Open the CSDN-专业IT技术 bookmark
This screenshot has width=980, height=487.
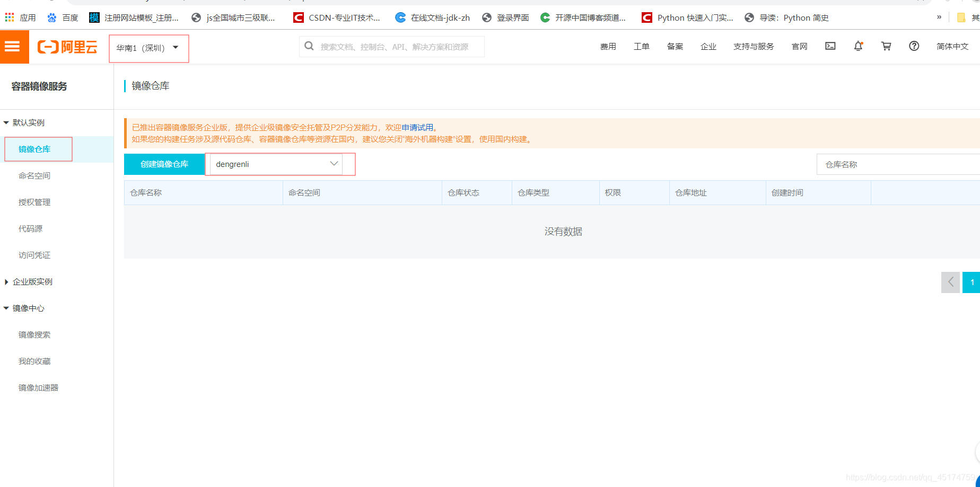pyautogui.click(x=337, y=17)
